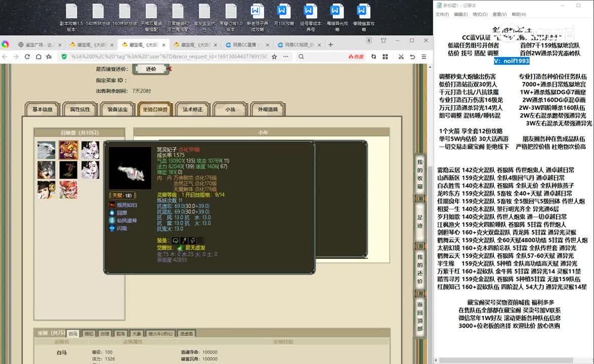Select the red-faced mask pet thumbnail

[68, 189]
